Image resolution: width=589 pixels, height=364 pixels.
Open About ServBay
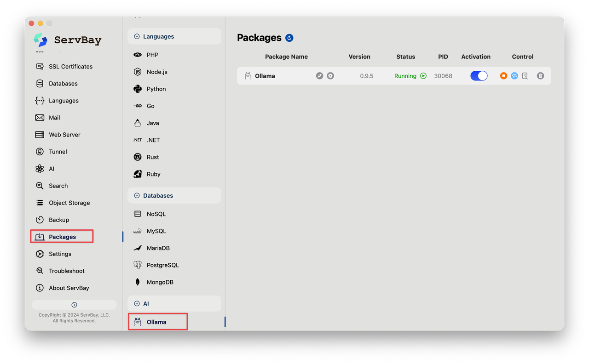click(69, 288)
